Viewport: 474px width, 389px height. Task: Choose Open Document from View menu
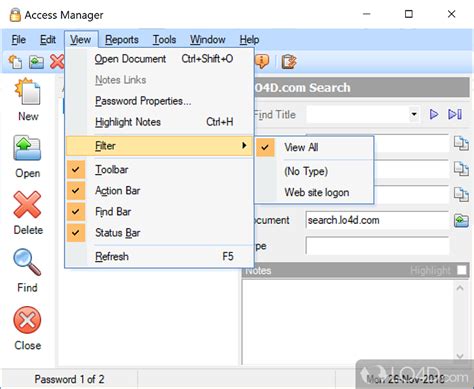(159, 59)
